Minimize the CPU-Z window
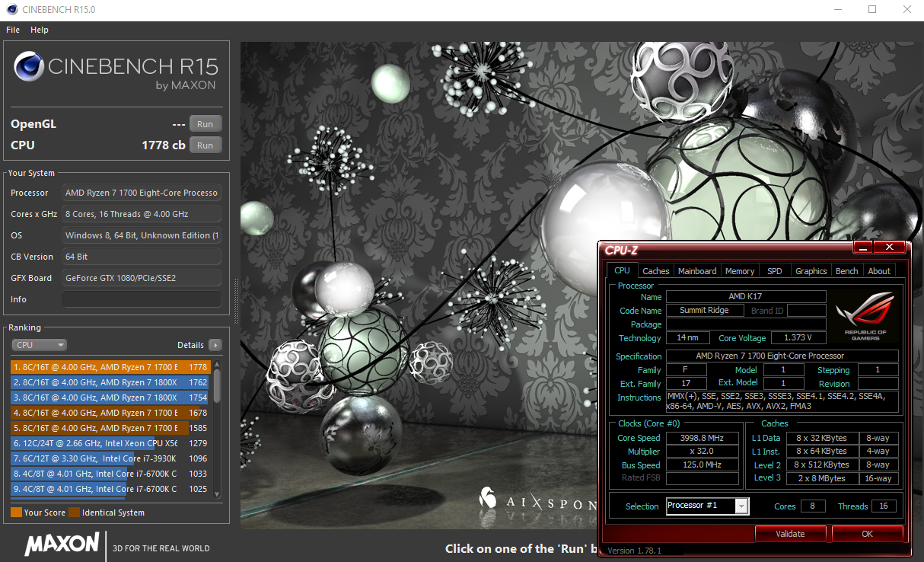This screenshot has width=924, height=562. coord(862,248)
